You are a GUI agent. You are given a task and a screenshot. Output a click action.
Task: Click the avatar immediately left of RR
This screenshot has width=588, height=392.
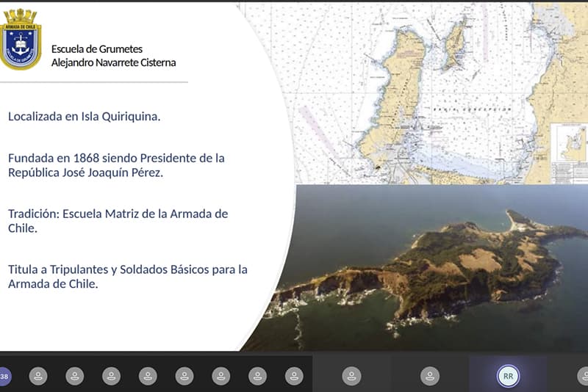coord(430,377)
